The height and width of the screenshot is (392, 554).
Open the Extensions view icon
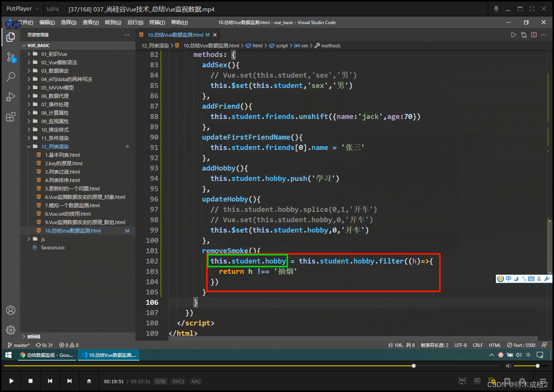[x=11, y=117]
